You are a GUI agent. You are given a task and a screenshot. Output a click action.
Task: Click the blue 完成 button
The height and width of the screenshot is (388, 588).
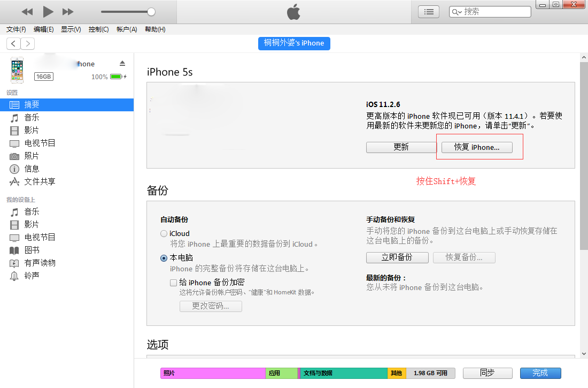point(540,373)
